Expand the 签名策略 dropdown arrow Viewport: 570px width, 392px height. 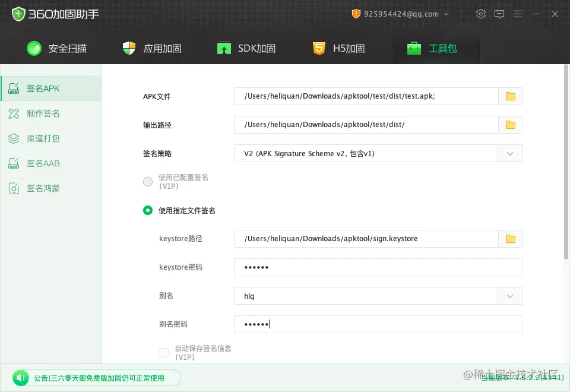tap(510, 153)
